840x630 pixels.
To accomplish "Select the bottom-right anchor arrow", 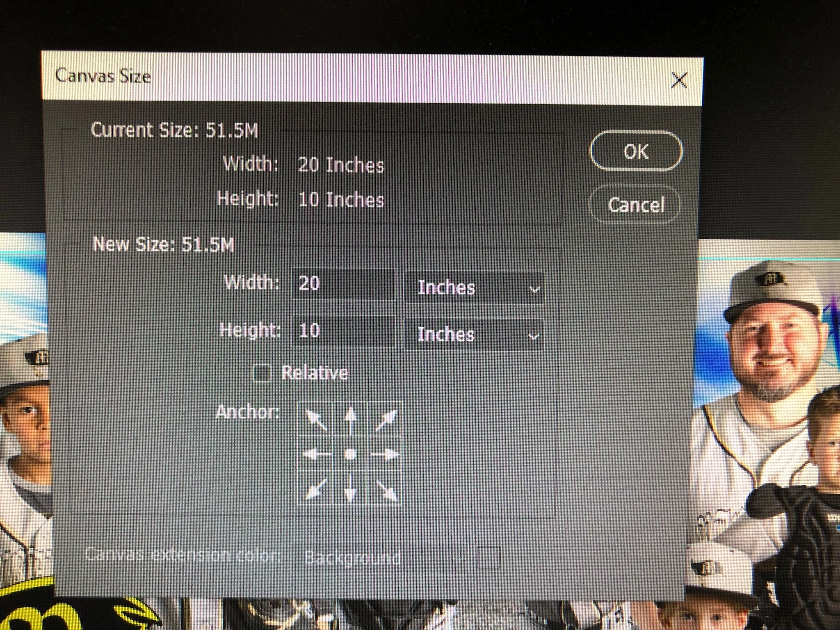I will (x=385, y=488).
